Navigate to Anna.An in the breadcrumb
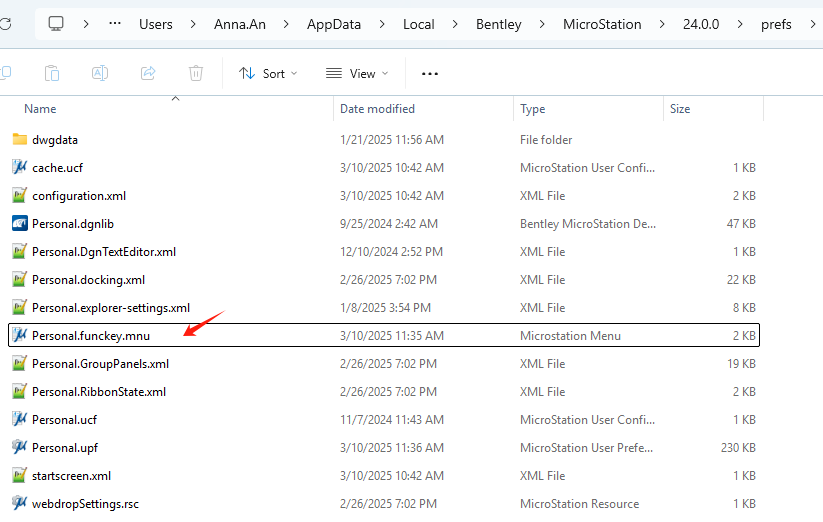Screen dimensions: 823x522 click(240, 24)
